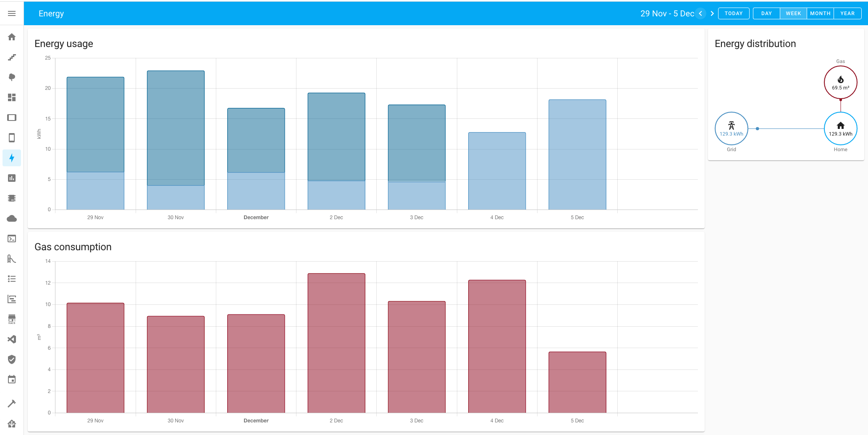The height and width of the screenshot is (435, 868).
Task: Open the phone dashboard icon
Action: coord(12,138)
